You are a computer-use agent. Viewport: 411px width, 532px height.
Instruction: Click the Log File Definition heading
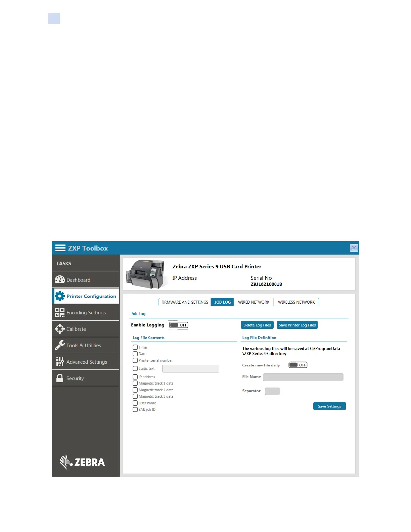coord(259,338)
